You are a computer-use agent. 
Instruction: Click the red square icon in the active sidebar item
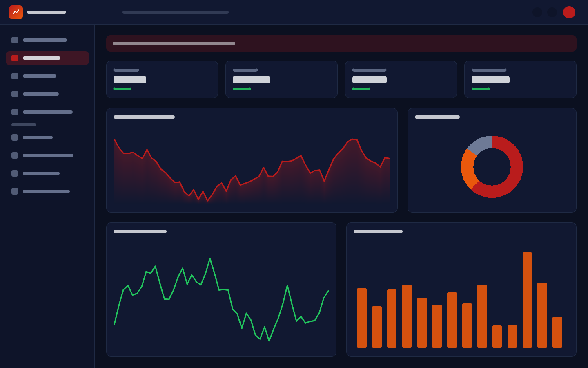pos(15,58)
